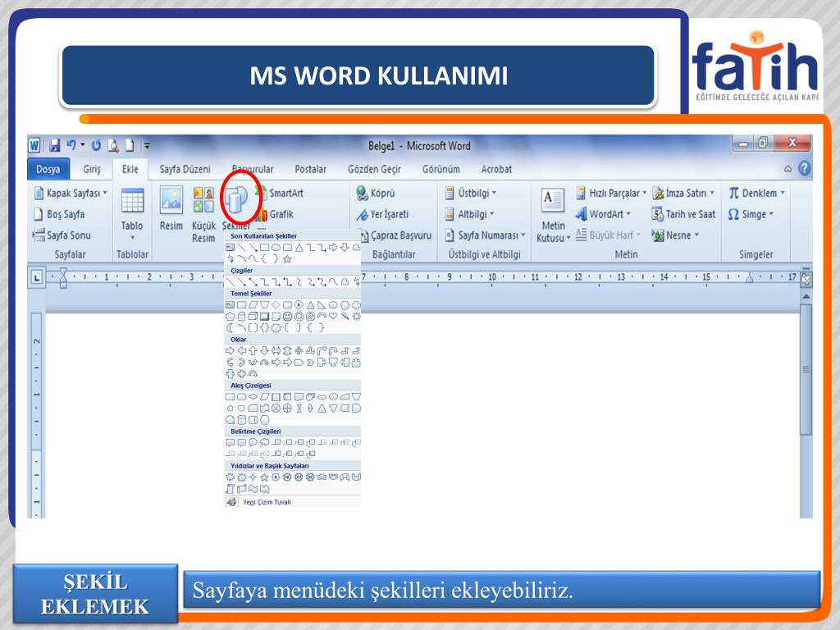Insert a SmartArt graphic
840x630 pixels.
coord(281,193)
